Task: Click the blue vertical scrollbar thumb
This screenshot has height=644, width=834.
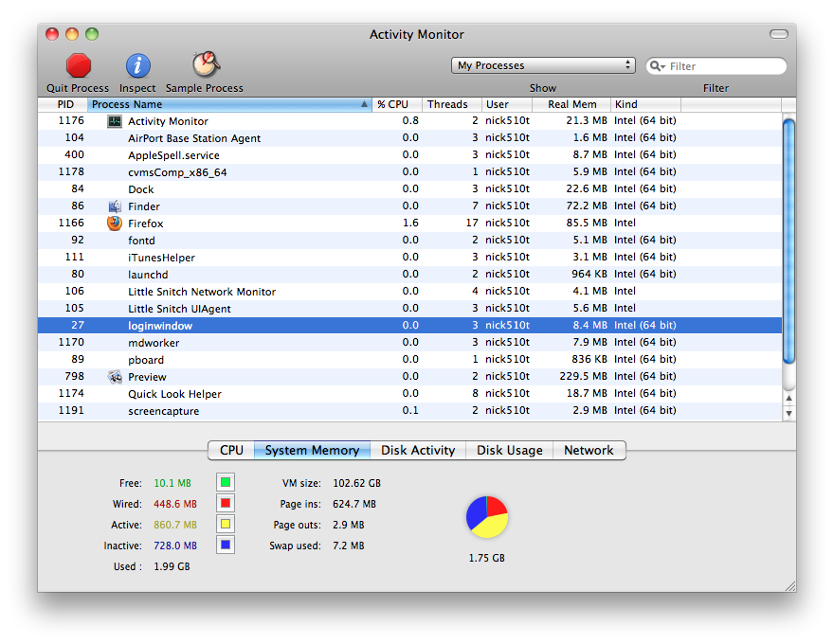Action: coord(789,241)
